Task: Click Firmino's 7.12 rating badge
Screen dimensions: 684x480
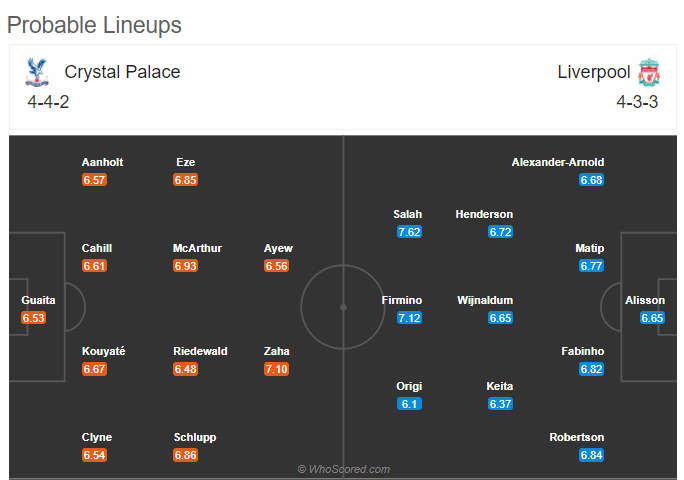Action: [409, 318]
